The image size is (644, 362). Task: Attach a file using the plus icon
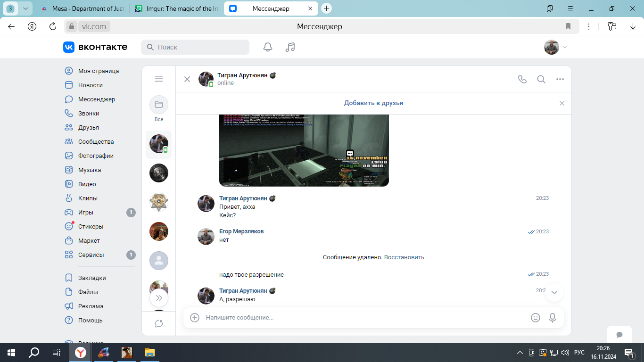pyautogui.click(x=195, y=318)
